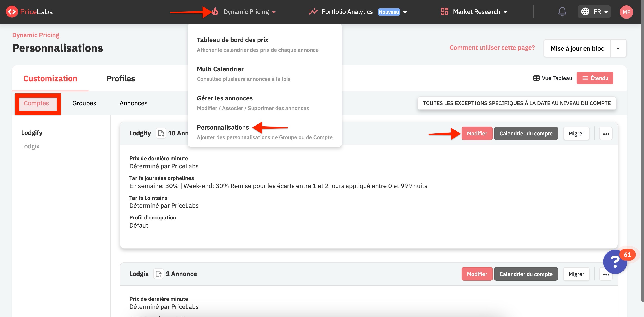Open Calendrier du compte for Lodgix
Screen dimensions: 644x317
point(526,274)
